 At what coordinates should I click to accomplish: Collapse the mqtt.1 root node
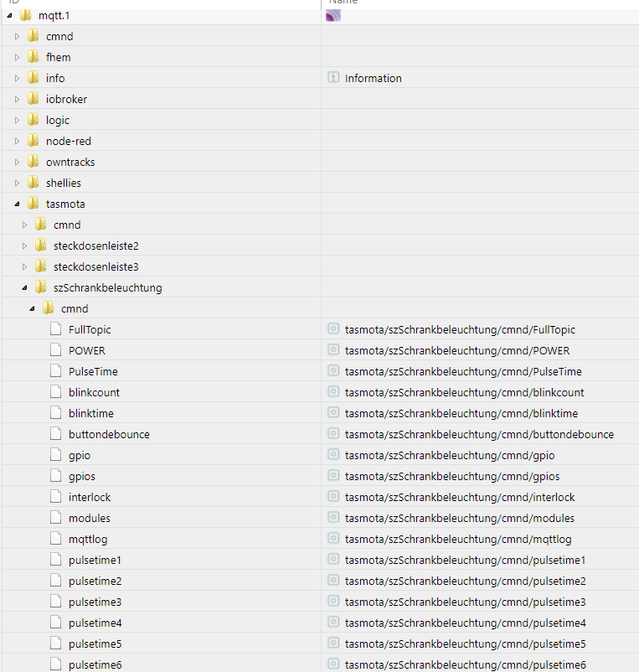(9, 15)
